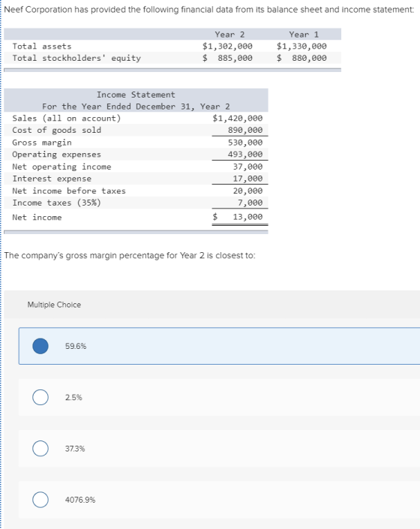Click the 'Net income' row label
420x529 pixels.
[x=37, y=218]
